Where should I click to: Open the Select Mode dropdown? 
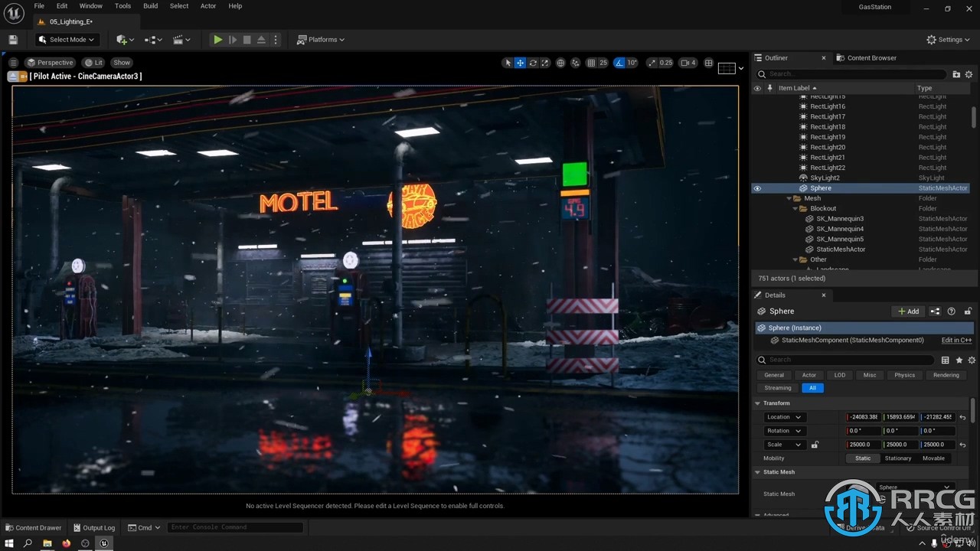click(67, 40)
